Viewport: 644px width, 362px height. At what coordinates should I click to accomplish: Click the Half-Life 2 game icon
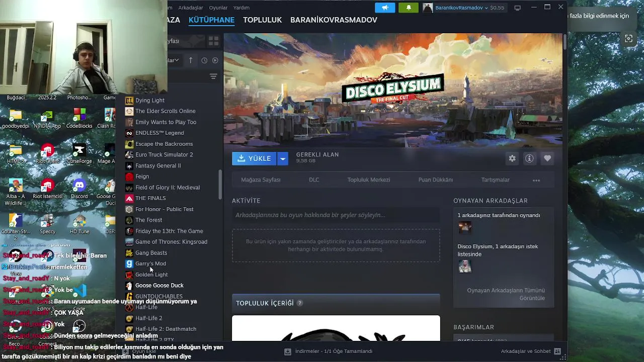tap(129, 318)
